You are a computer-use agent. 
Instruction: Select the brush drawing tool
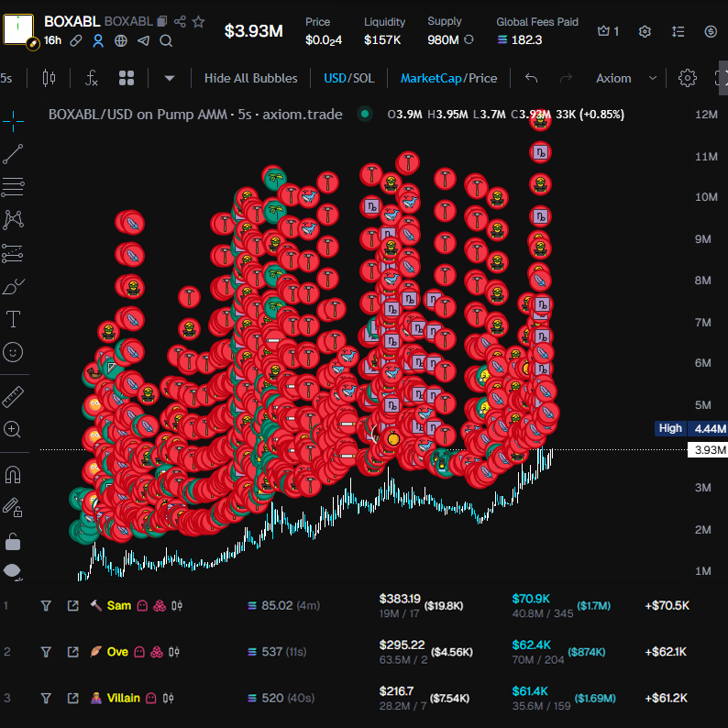(13, 286)
